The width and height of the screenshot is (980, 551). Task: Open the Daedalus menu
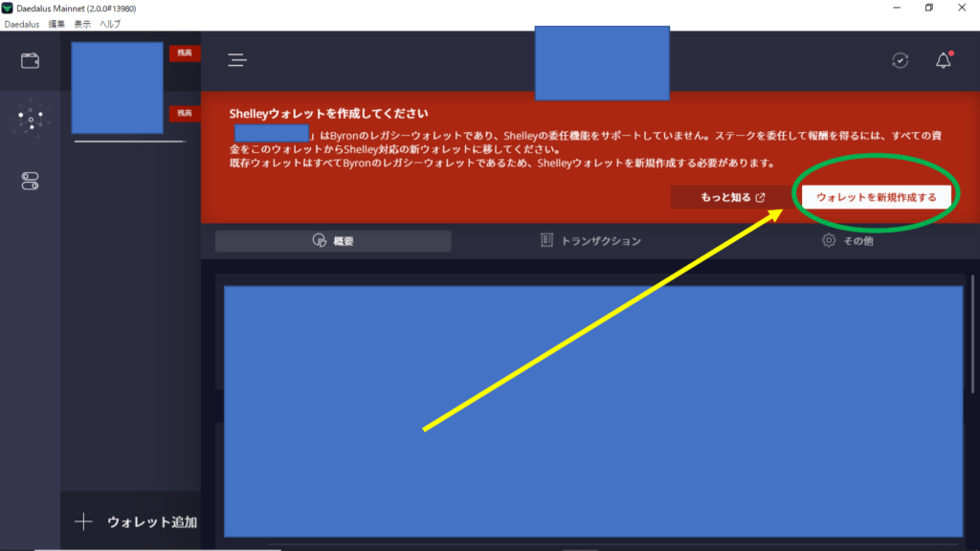point(22,24)
